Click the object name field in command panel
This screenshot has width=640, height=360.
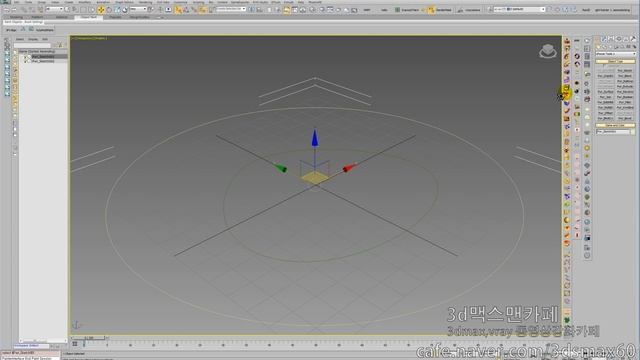(613, 132)
